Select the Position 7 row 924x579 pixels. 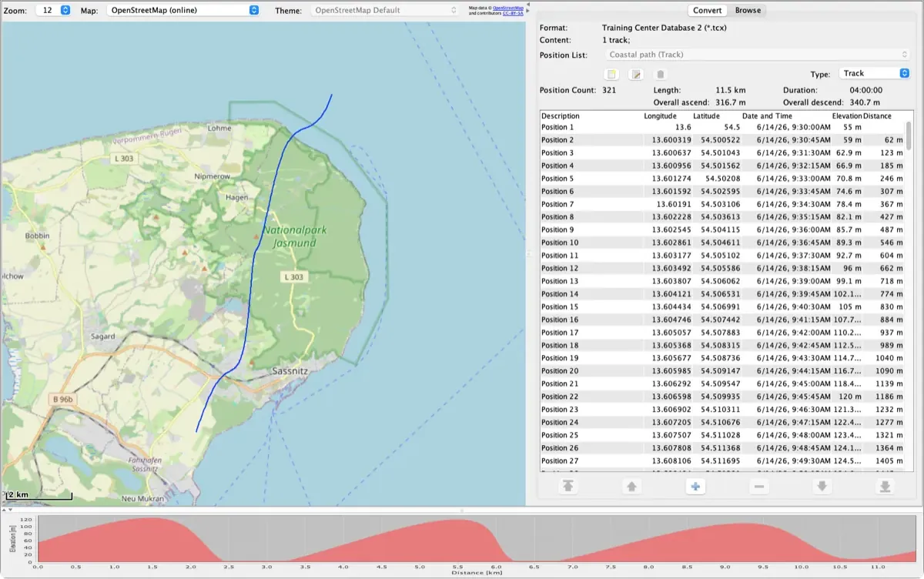click(x=722, y=204)
